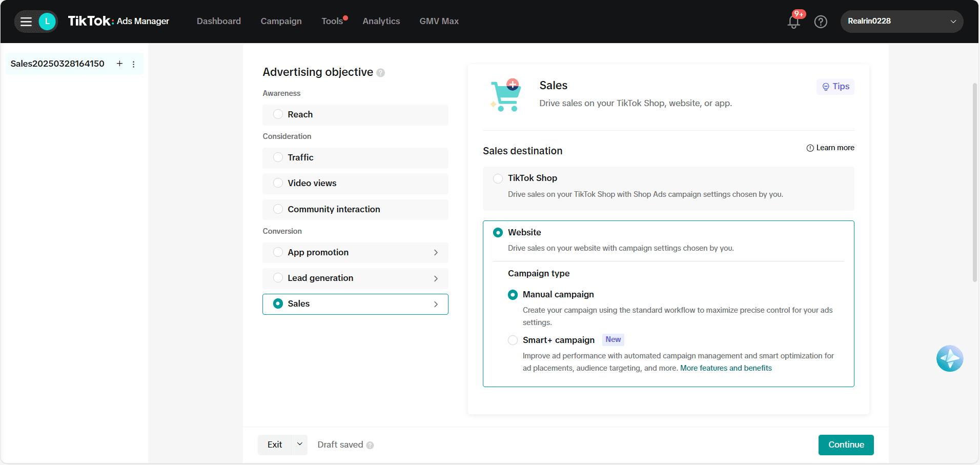Open the More features and benefits link
The height and width of the screenshot is (465, 980).
725,368
